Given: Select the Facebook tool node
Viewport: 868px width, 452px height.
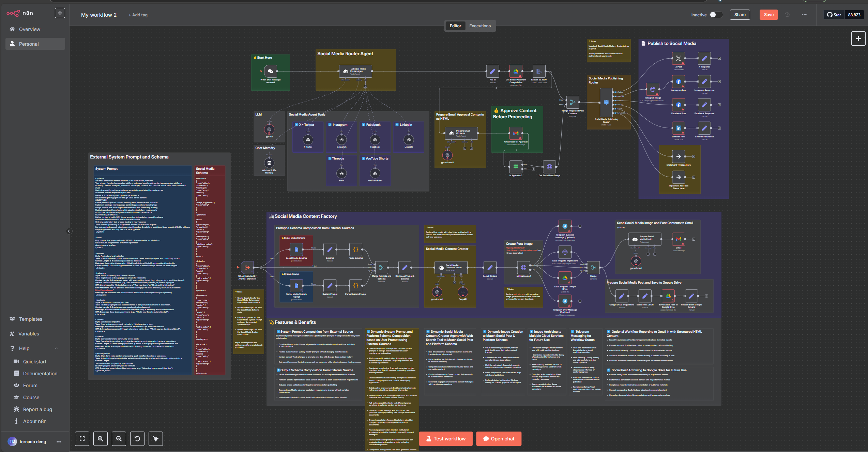Looking at the screenshot, I should click(375, 140).
